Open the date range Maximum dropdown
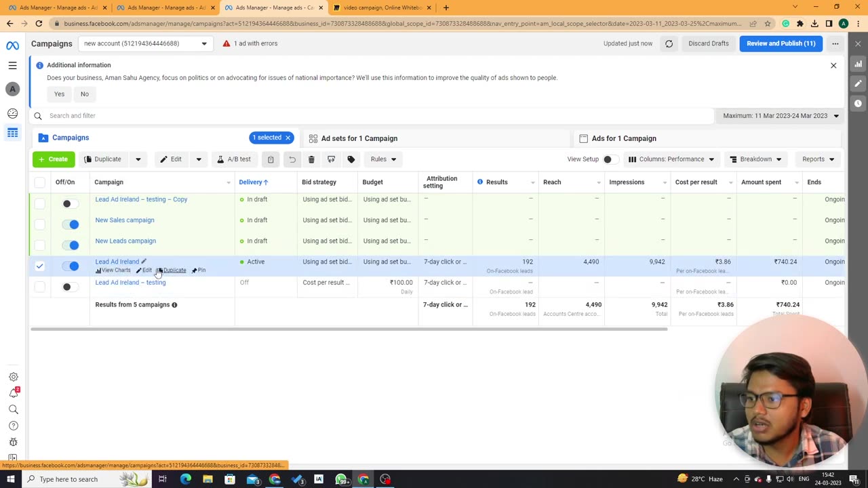The image size is (868, 488). pos(781,116)
